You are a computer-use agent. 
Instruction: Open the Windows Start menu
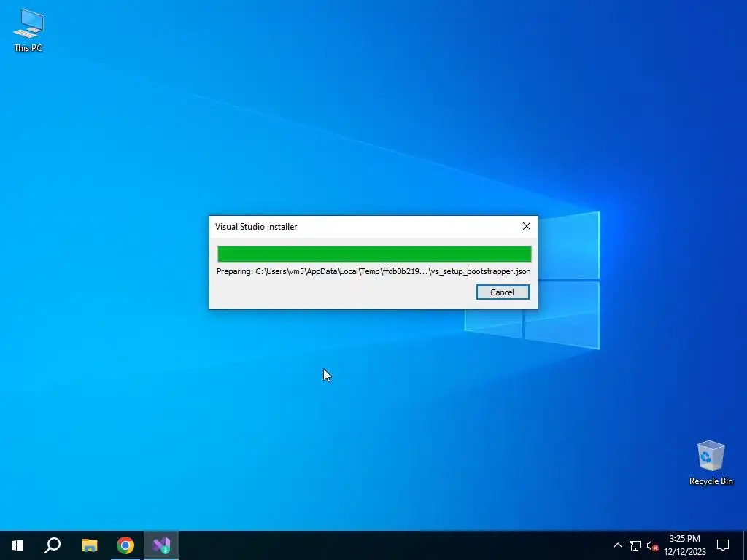click(x=18, y=545)
